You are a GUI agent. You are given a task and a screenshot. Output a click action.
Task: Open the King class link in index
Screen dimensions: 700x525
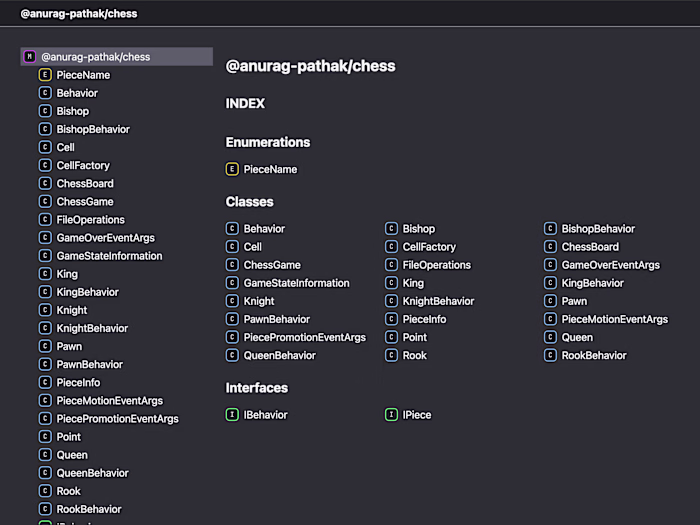pyautogui.click(x=413, y=283)
